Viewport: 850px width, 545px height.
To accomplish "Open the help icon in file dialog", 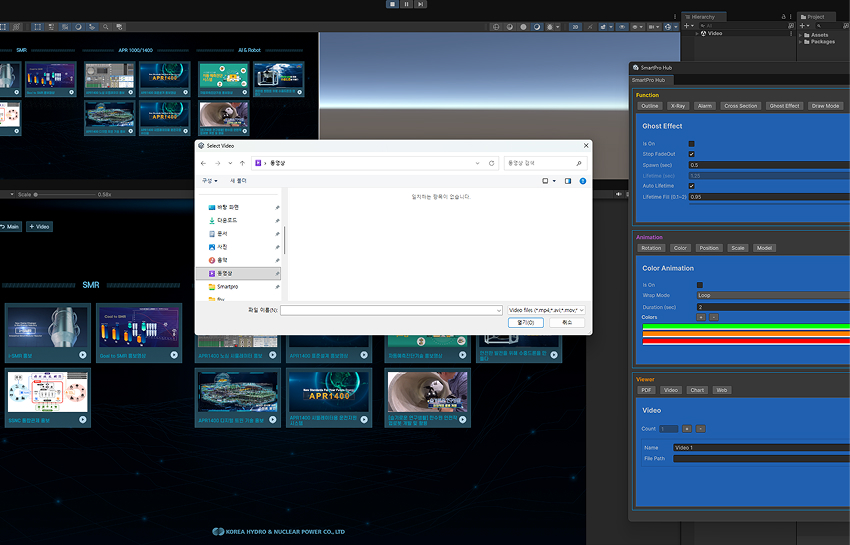I will [x=583, y=181].
